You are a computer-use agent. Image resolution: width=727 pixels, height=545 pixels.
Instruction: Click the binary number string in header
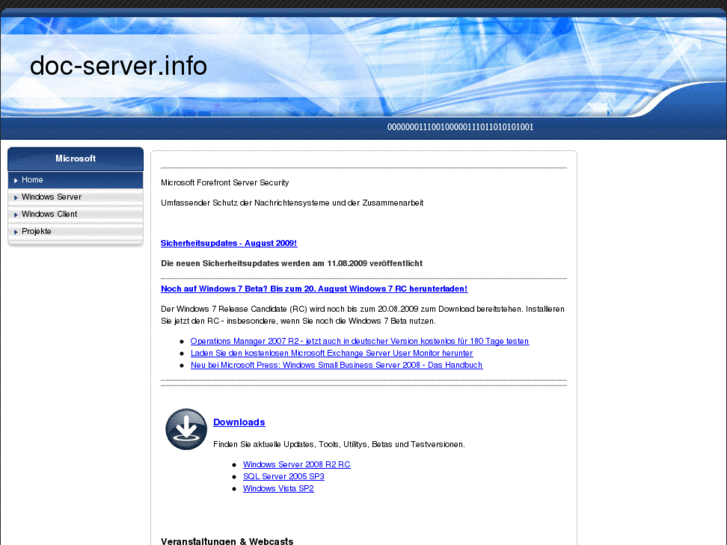[460, 127]
